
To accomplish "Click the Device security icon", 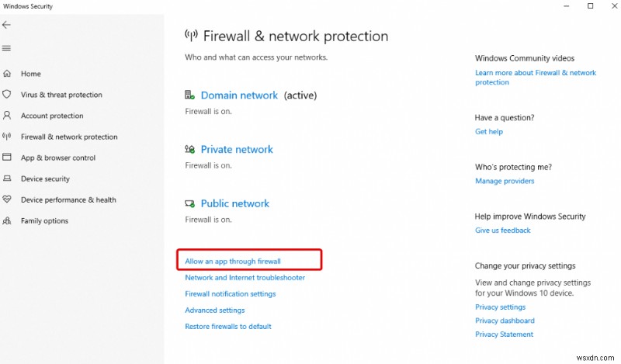I will [7, 179].
